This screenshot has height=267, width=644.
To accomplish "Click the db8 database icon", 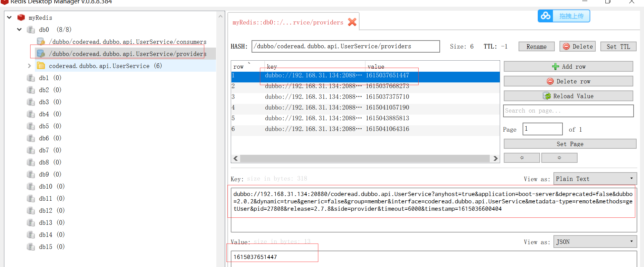I will (31, 162).
